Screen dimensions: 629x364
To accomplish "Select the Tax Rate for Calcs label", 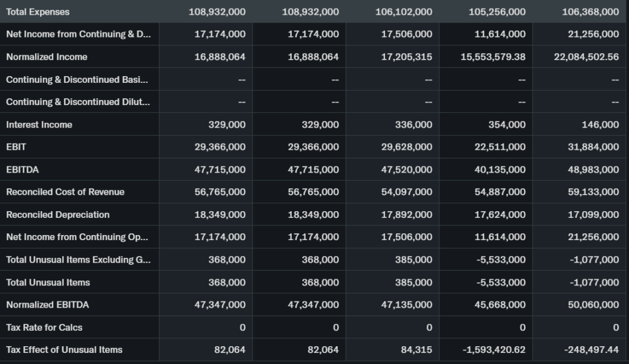I will tap(43, 327).
